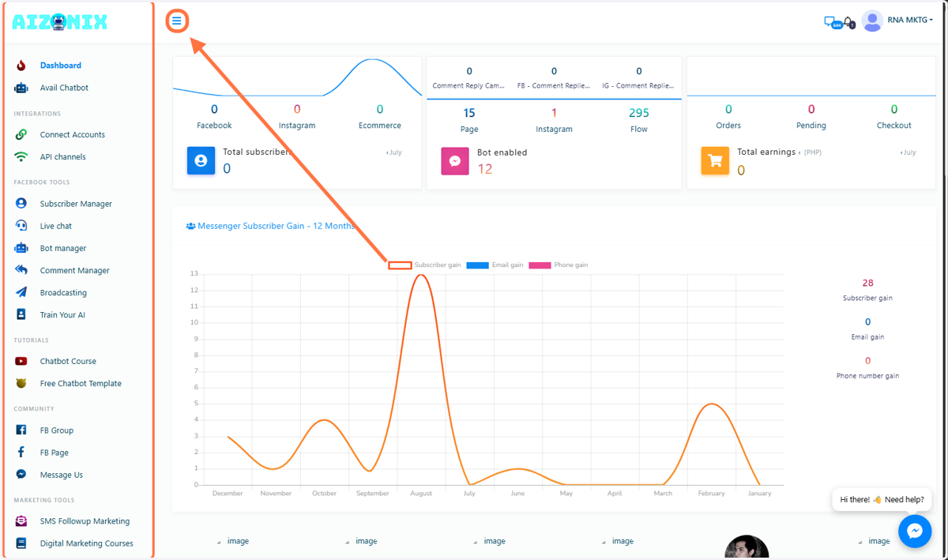Open Bot manager menu item
948x560 pixels.
pos(63,248)
